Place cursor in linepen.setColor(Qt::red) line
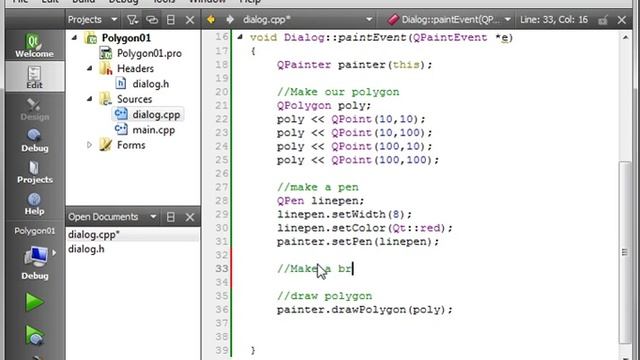The image size is (640, 360). [364, 228]
